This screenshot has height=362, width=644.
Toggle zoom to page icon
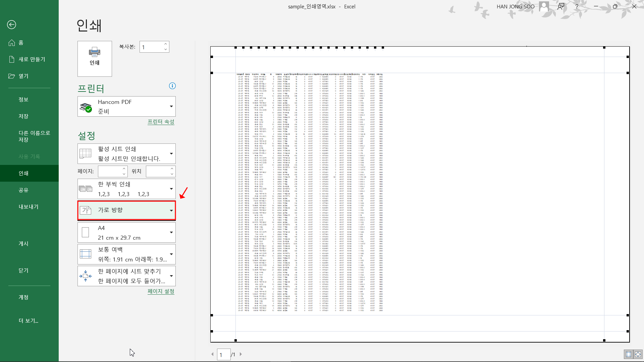tap(638, 354)
